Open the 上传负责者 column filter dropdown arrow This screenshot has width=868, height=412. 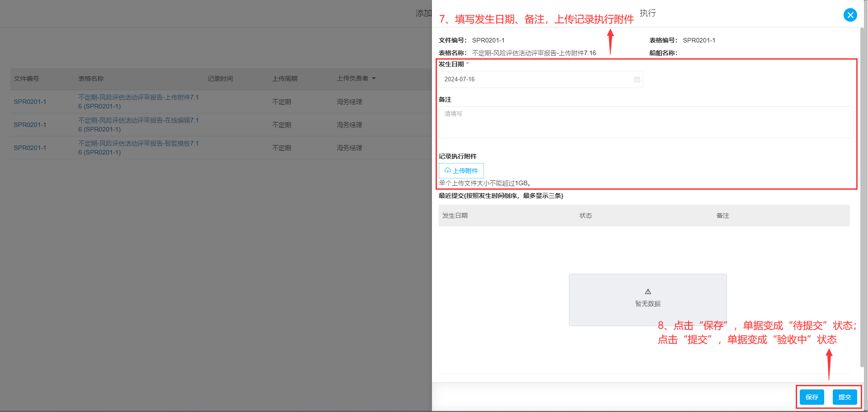pyautogui.click(x=374, y=79)
